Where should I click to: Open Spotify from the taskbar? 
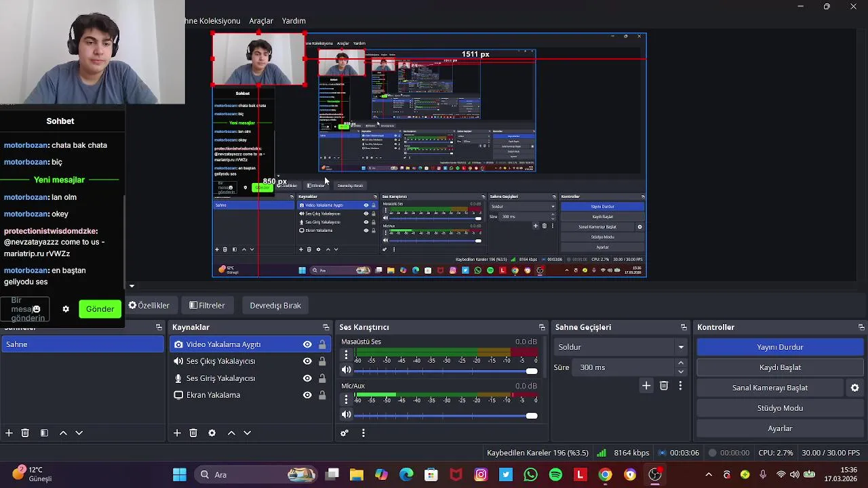click(x=555, y=474)
